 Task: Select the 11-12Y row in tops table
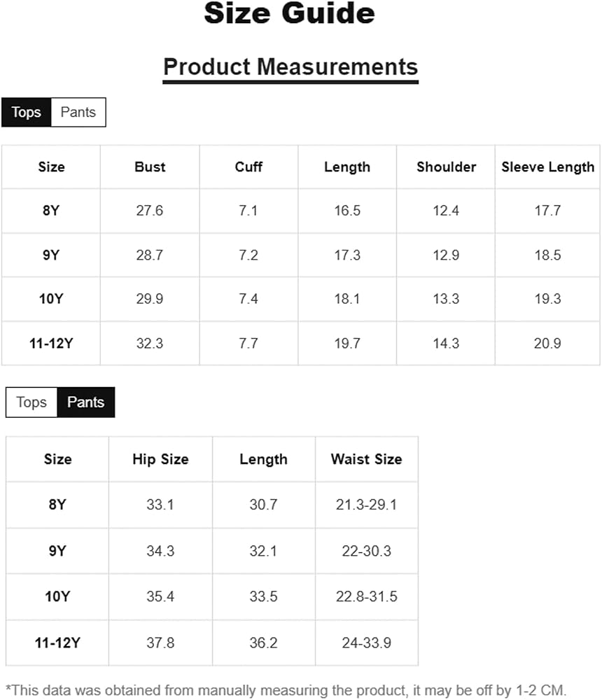[300, 343]
